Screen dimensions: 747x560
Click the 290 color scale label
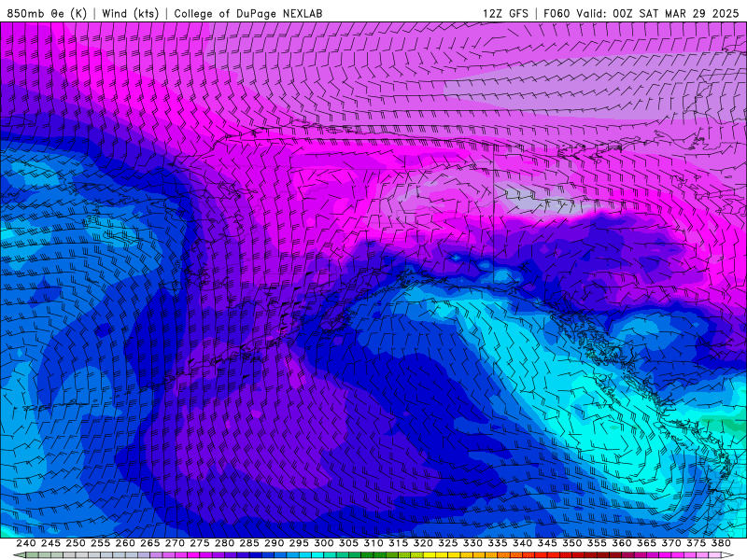pyautogui.click(x=274, y=543)
